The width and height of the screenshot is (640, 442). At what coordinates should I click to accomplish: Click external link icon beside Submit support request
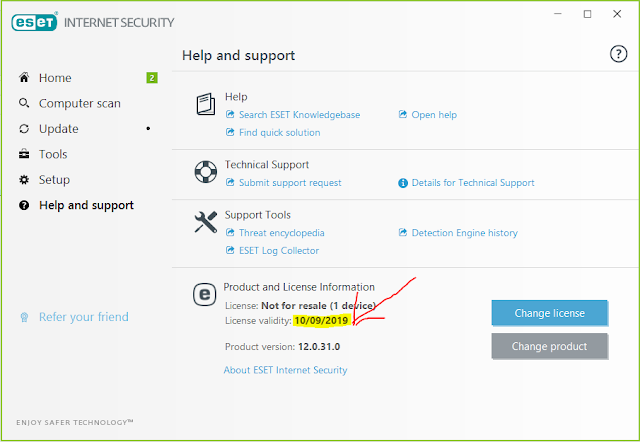point(230,182)
